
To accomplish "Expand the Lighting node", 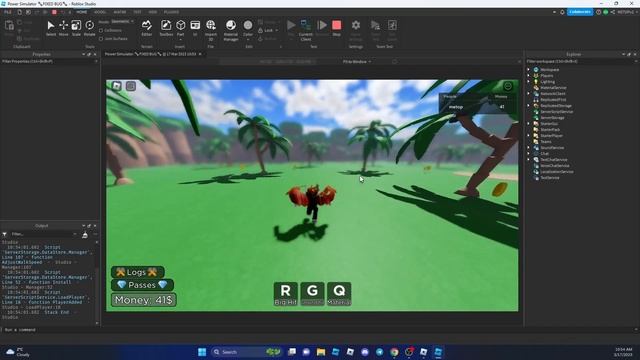I will point(529,82).
